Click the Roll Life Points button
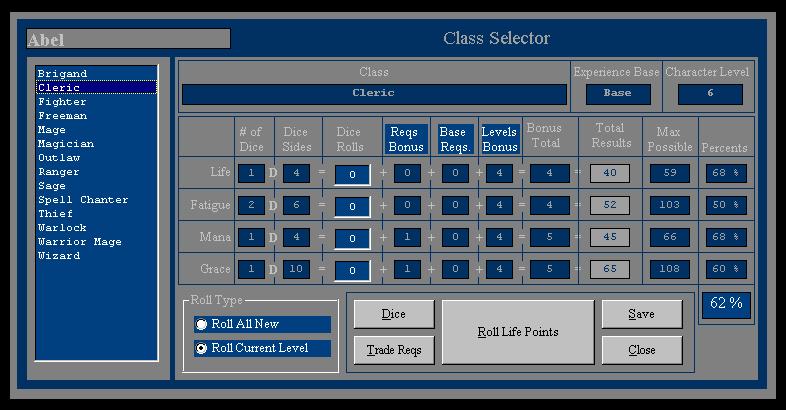Viewport: 786px width, 410px height. click(x=517, y=332)
